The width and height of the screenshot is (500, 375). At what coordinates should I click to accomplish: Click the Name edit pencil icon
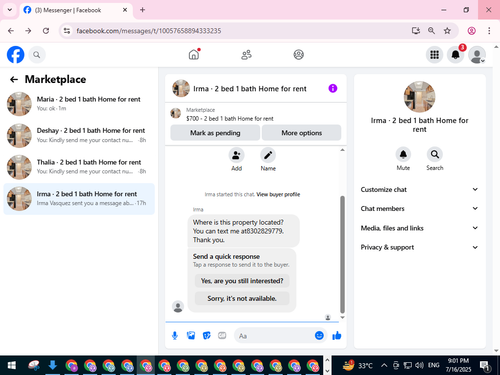(x=268, y=155)
